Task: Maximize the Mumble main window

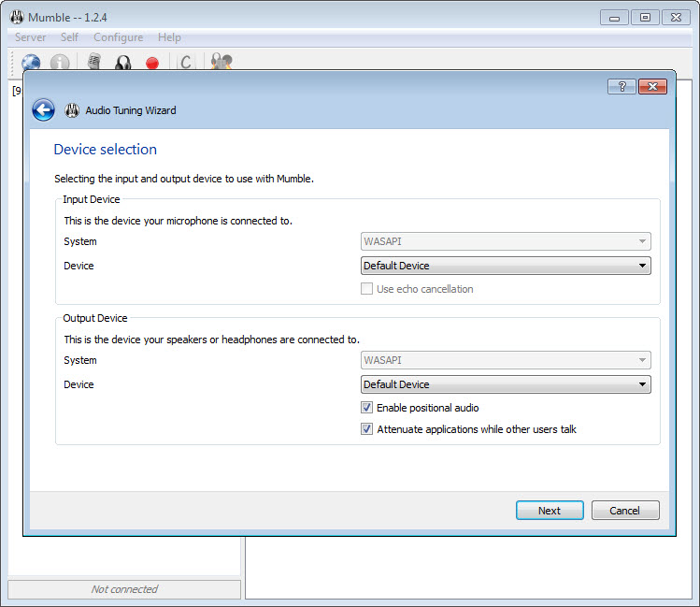Action: pyautogui.click(x=645, y=18)
